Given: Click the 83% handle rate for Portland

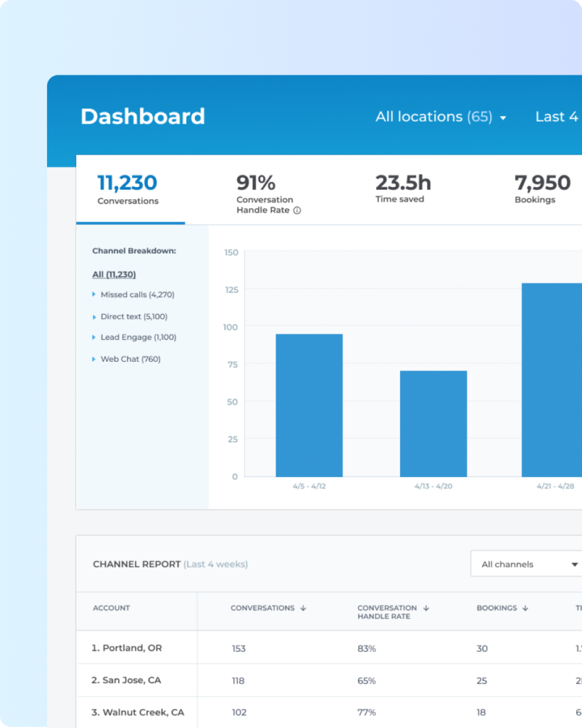Looking at the screenshot, I should [367, 648].
